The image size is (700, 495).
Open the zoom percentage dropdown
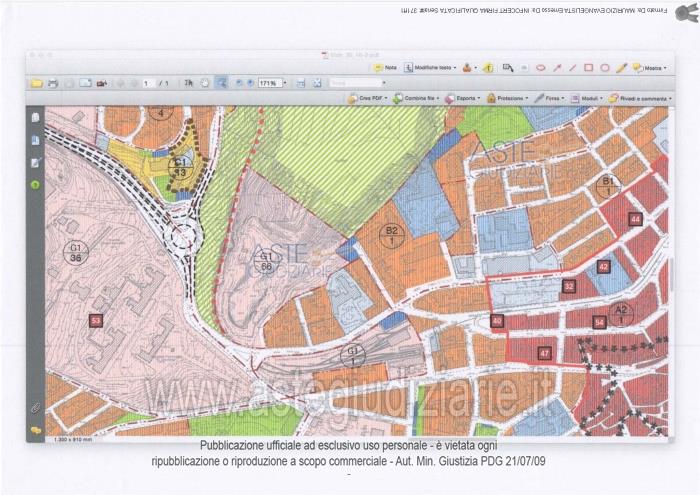pos(283,83)
